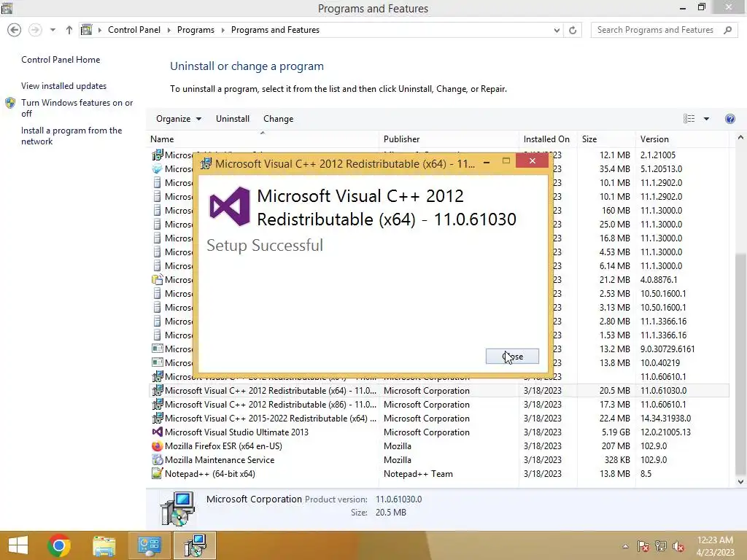The height and width of the screenshot is (560, 747).
Task: Click the Action Center flag icon
Action: pos(643,546)
